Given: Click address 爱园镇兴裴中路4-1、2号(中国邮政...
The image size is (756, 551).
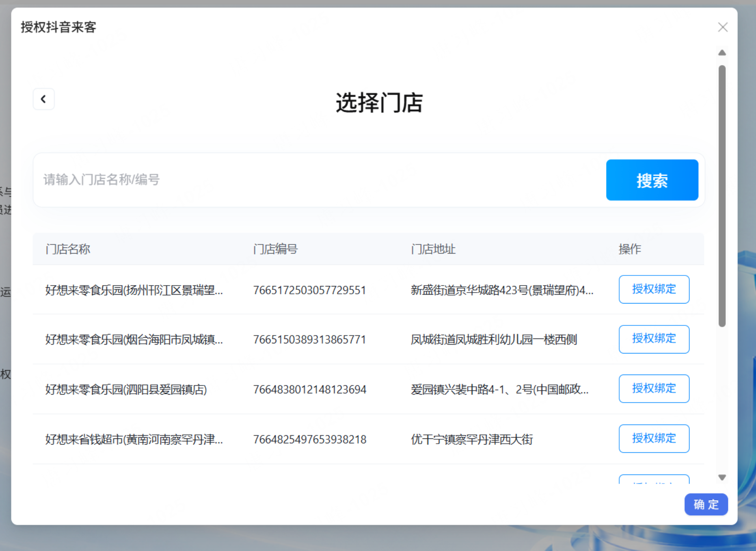Looking at the screenshot, I should pyautogui.click(x=499, y=389).
